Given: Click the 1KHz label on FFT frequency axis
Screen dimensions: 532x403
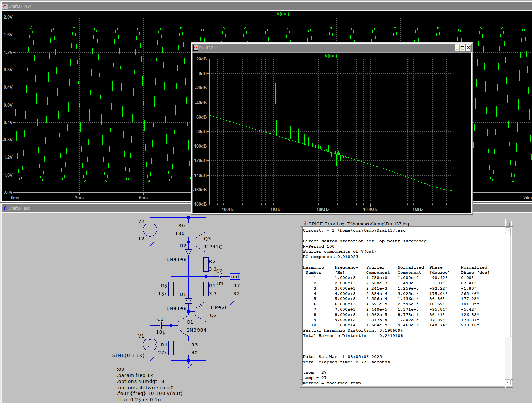Looking at the screenshot, I should [x=276, y=209].
